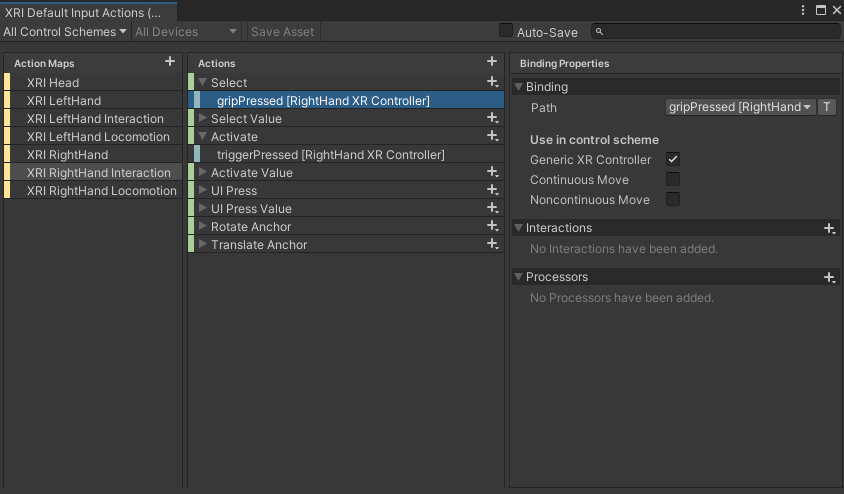Select XRI LeftHand Interaction action map
The width and height of the screenshot is (844, 494).
93,118
